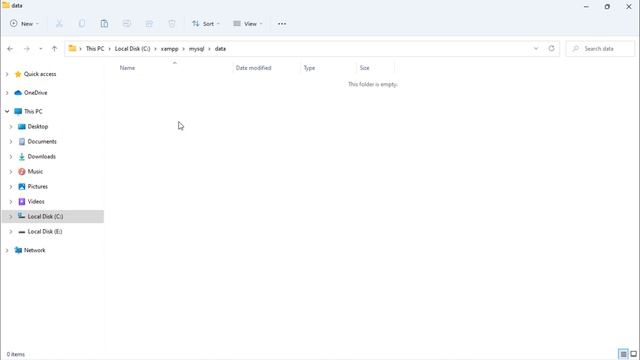This screenshot has height=360, width=640.
Task: Click xampp in address breadcrumb
Action: click(169, 49)
